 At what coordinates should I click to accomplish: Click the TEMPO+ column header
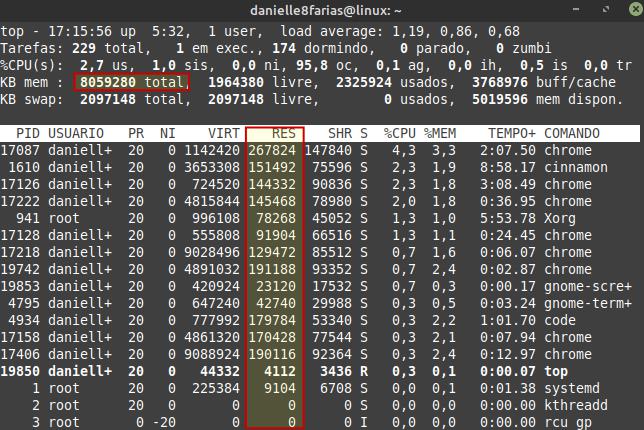(x=511, y=133)
